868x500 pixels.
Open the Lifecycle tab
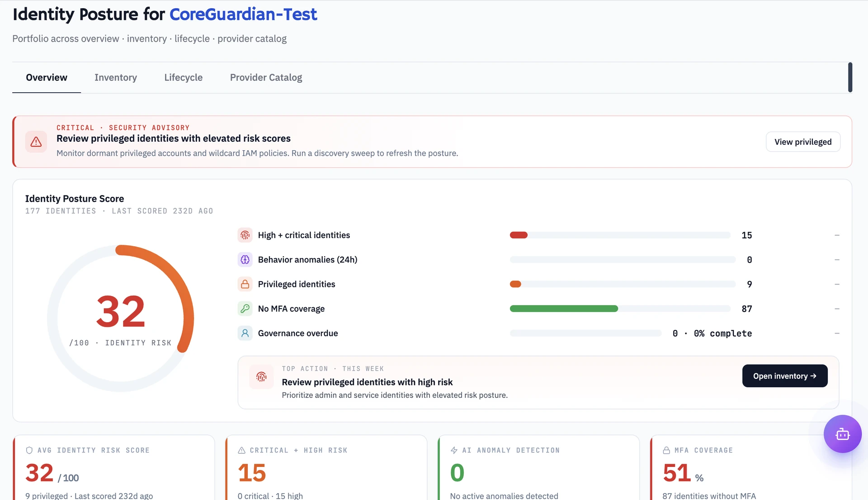[x=184, y=78]
